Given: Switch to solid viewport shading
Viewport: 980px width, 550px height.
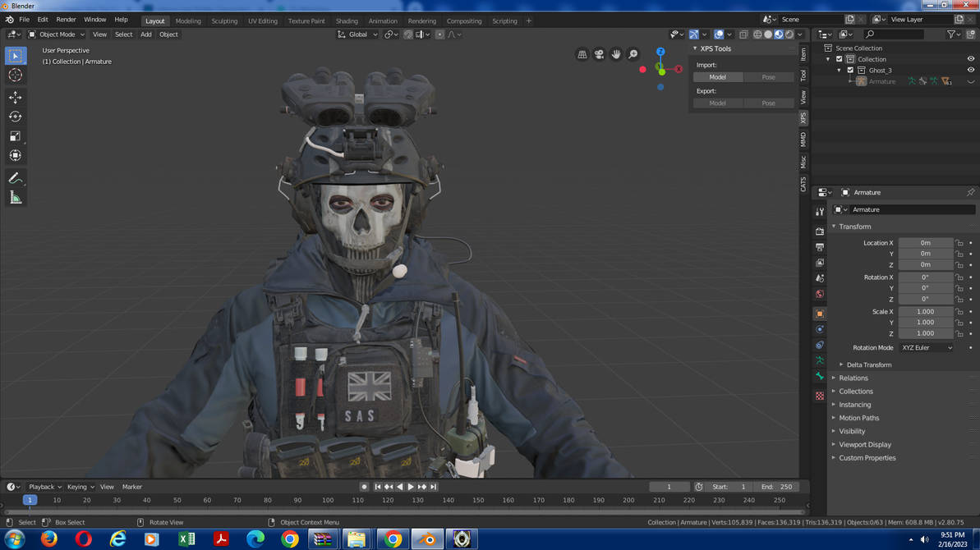Looking at the screenshot, I should pos(768,34).
